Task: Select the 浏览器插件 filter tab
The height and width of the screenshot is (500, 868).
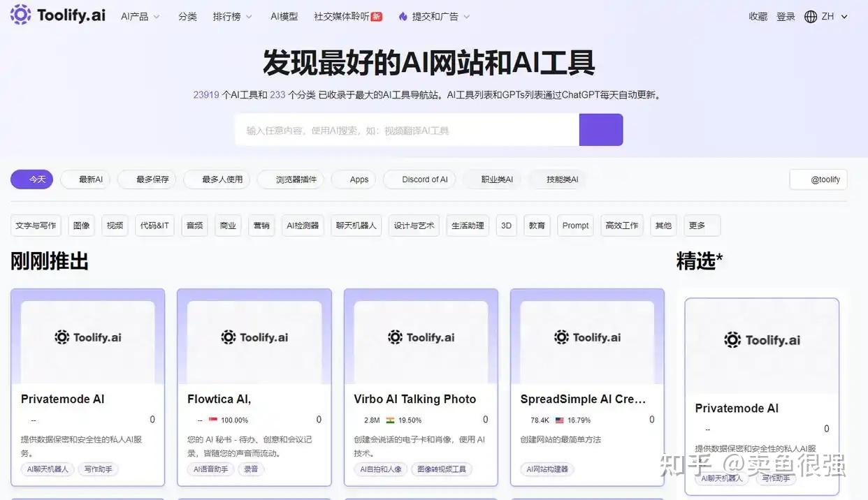Action: [291, 179]
